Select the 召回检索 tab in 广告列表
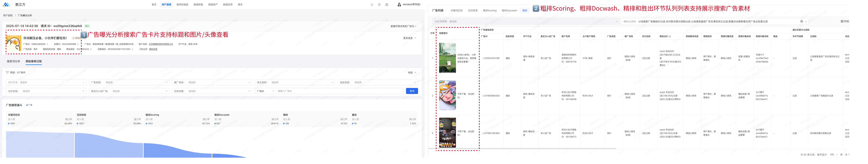 pos(473,10)
